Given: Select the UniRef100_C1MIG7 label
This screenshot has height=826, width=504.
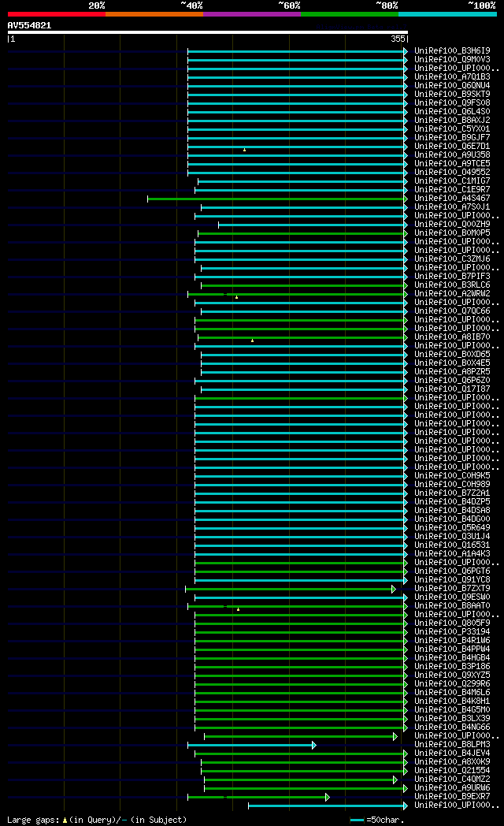Looking at the screenshot, I should (452, 181).
